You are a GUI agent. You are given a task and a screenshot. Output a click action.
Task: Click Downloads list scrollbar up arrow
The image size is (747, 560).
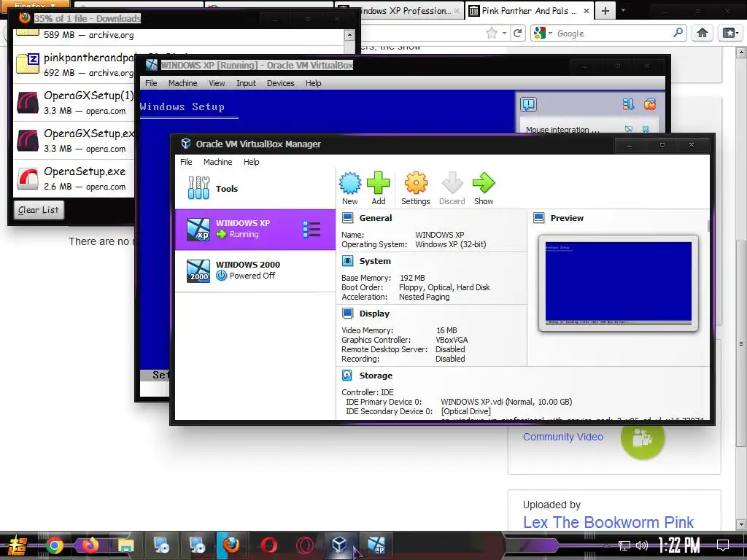coord(349,35)
